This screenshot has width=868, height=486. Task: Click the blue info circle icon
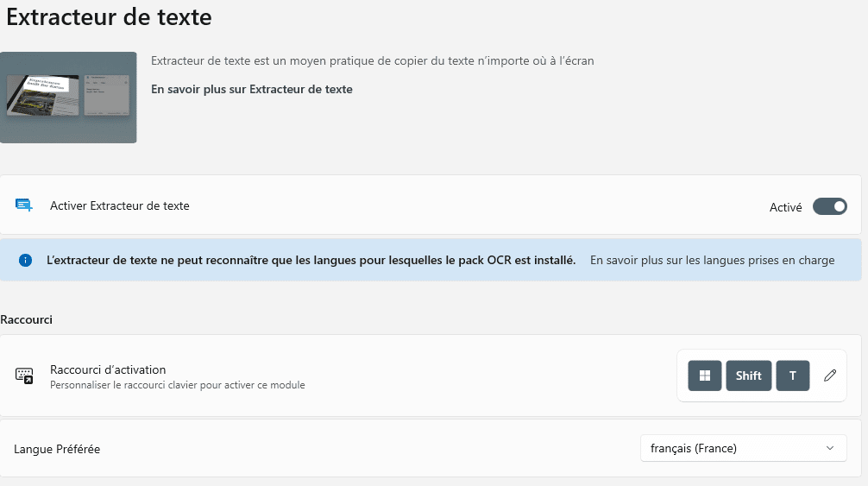[x=26, y=260]
